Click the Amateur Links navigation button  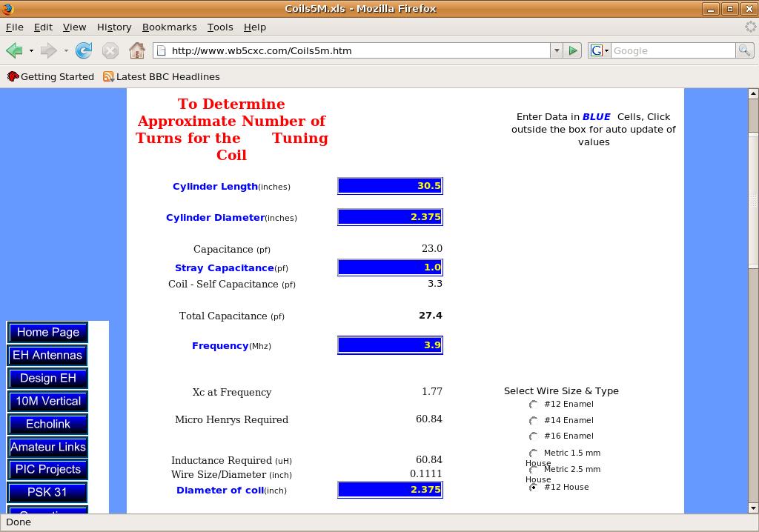coord(48,447)
